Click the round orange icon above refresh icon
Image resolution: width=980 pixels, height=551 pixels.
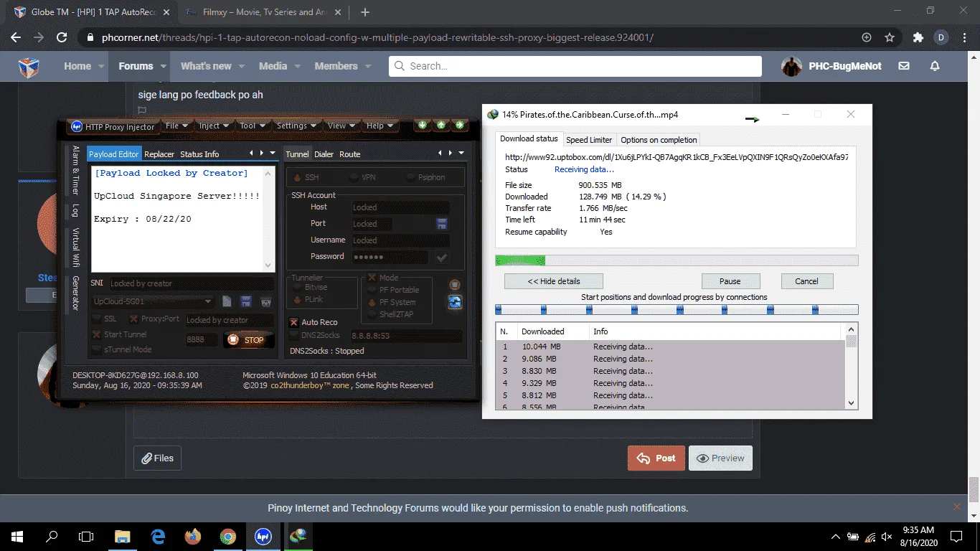(x=455, y=285)
